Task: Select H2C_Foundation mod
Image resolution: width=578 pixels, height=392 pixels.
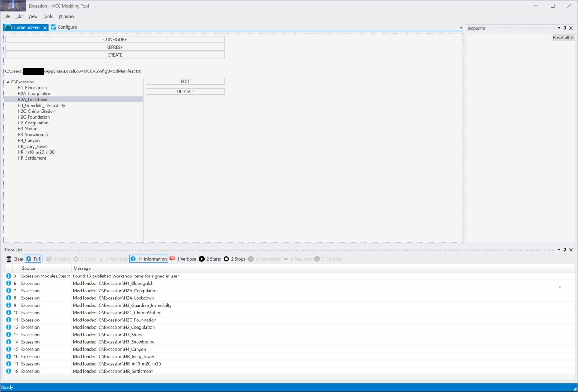Action: (x=34, y=117)
